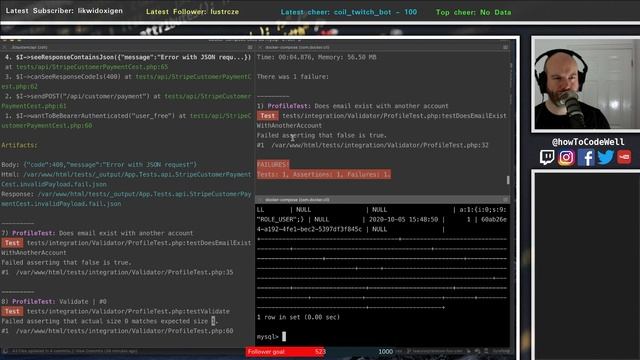Open the upper-right test pane's menu icon

click(505, 47)
